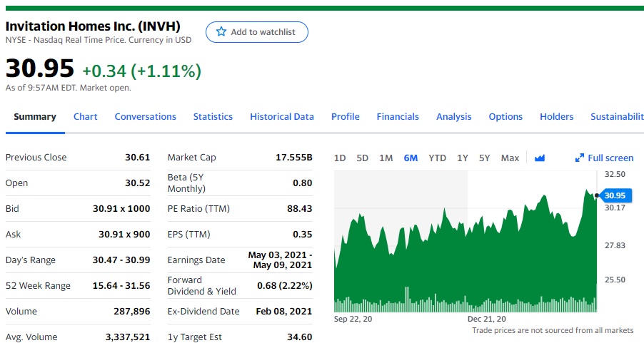This screenshot has height=353, width=644.
Task: Click the PE Ratio (TTM) label
Action: point(198,208)
